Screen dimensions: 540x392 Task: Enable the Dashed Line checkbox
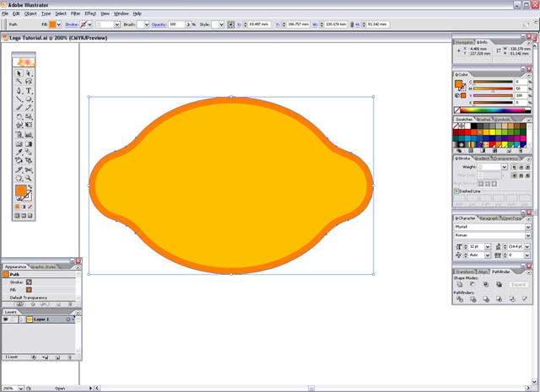456,191
